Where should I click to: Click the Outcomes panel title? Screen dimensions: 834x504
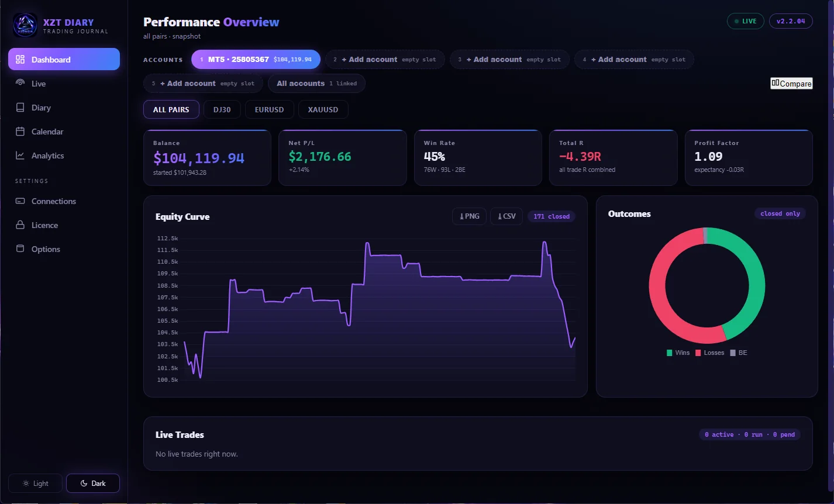[629, 214]
